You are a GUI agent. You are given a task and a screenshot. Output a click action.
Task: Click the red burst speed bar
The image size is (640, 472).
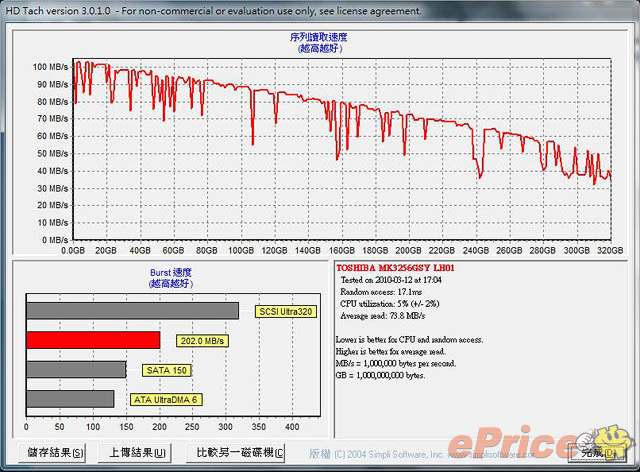(93, 340)
